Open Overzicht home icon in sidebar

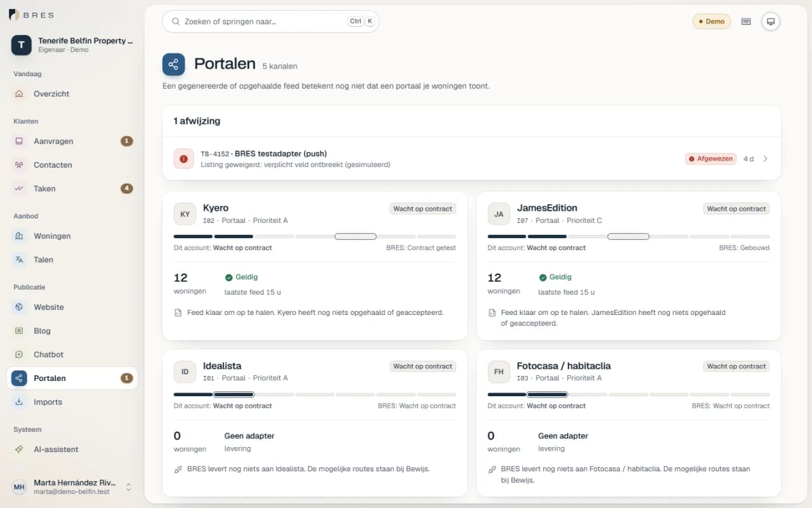tap(19, 94)
